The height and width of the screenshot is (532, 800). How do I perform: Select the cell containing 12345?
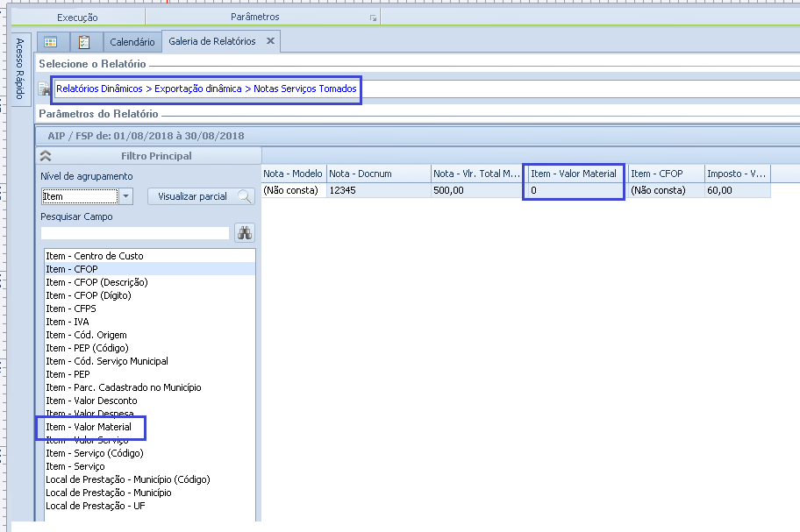[x=377, y=190]
